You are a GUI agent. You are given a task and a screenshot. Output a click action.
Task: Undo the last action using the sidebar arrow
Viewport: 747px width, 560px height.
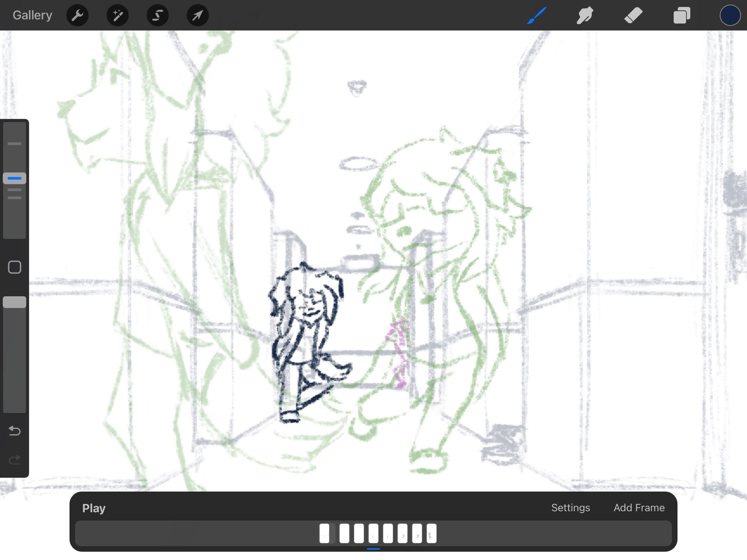[x=15, y=431]
